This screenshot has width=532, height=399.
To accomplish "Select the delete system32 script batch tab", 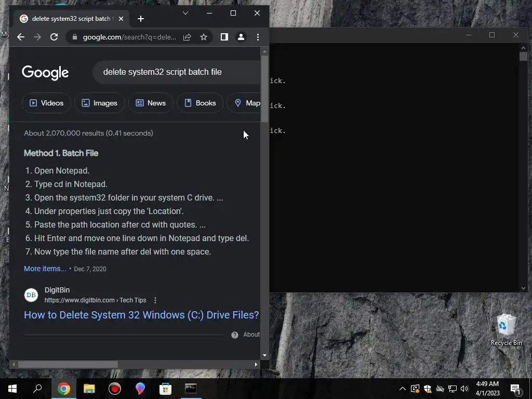I will pyautogui.click(x=72, y=19).
